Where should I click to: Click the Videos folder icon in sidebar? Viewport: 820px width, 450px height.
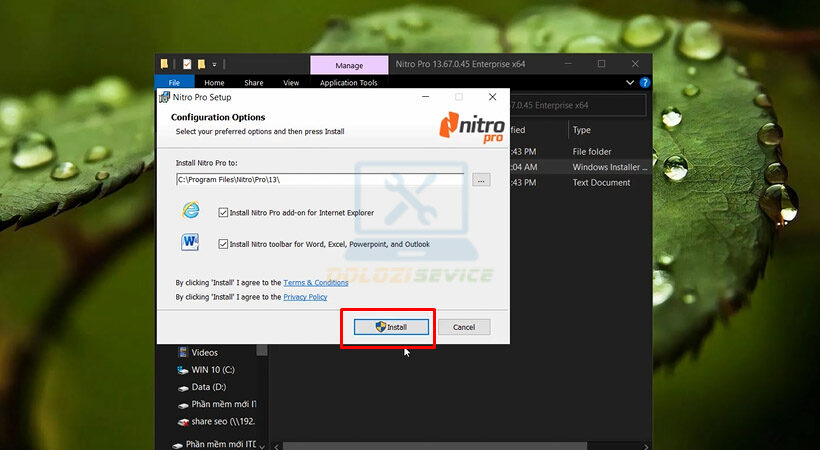183,352
